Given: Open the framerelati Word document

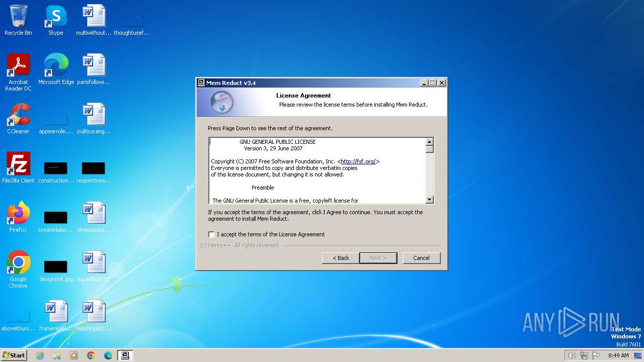Looking at the screenshot, I should pos(56,315).
